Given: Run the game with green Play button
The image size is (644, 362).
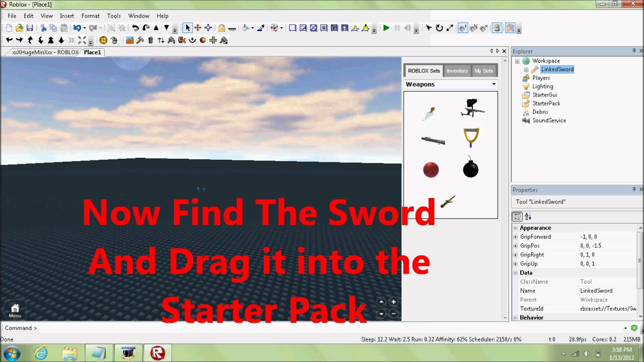Looking at the screenshot, I should click(386, 28).
